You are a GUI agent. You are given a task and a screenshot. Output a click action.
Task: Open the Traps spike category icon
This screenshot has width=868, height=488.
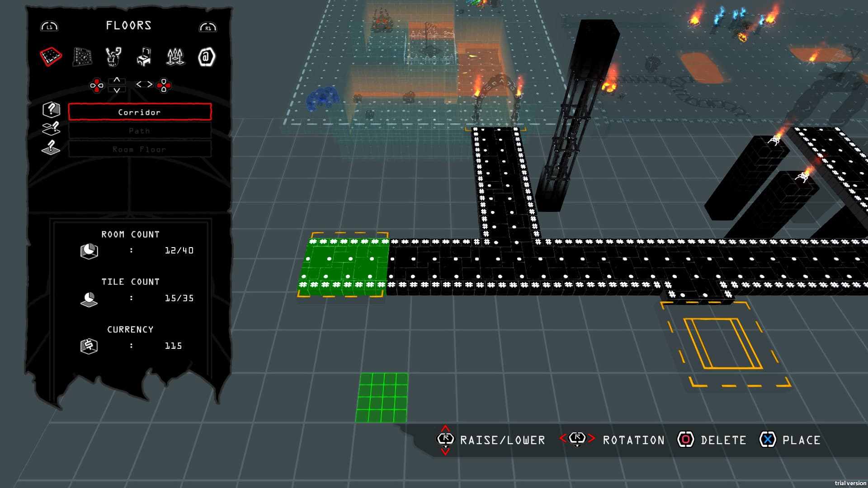coord(175,56)
